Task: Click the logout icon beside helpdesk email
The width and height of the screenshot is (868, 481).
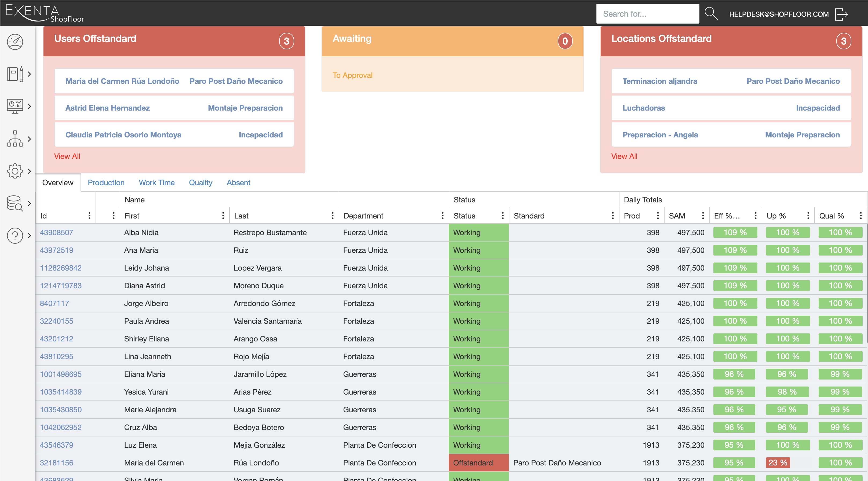Action: coord(841,14)
